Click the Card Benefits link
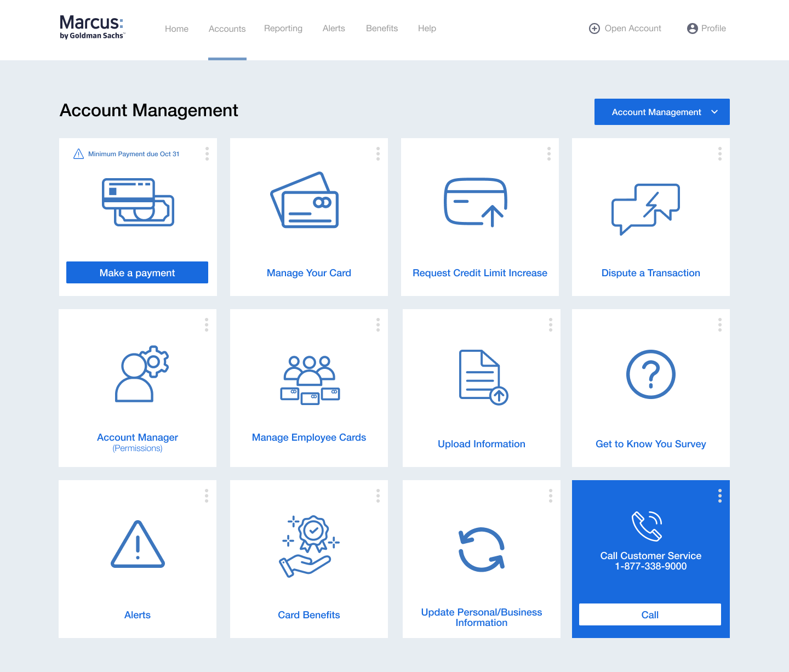 click(x=309, y=615)
